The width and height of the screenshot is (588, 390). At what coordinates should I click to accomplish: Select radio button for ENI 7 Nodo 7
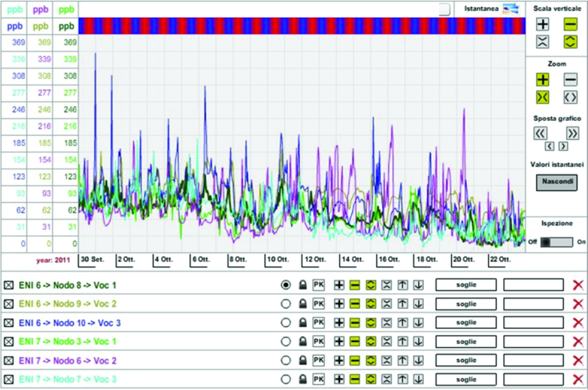286,379
